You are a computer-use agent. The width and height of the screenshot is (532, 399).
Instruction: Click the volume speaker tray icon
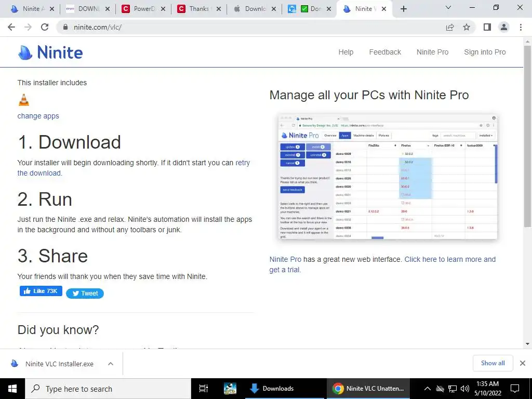tap(465, 389)
